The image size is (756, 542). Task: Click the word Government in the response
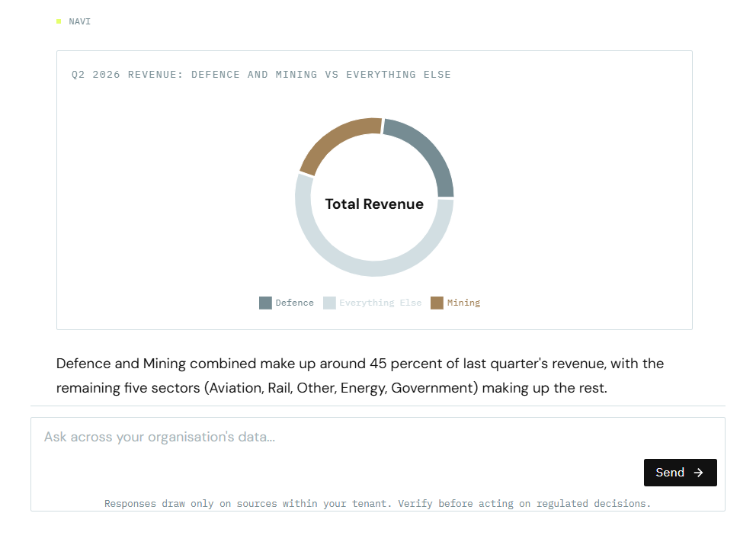click(432, 388)
